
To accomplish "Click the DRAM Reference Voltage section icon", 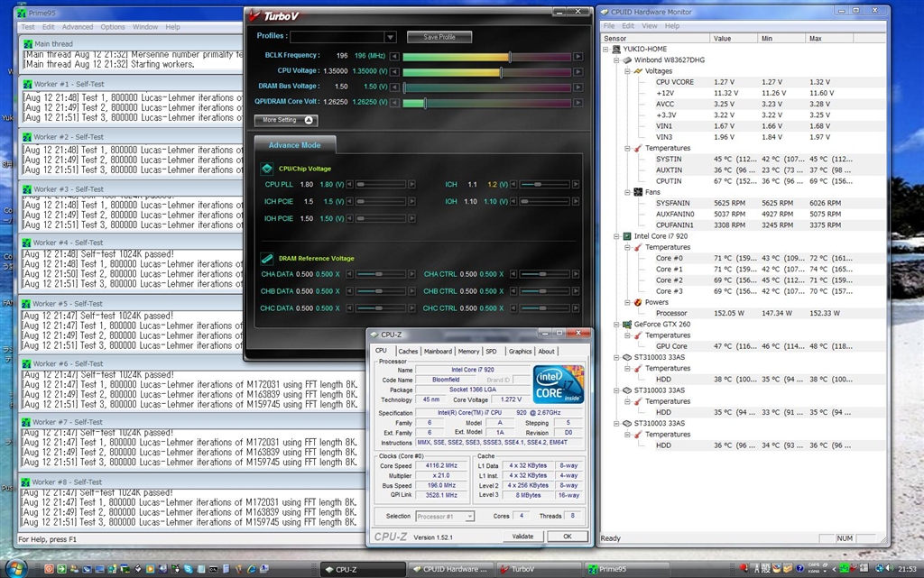I will tap(267, 258).
